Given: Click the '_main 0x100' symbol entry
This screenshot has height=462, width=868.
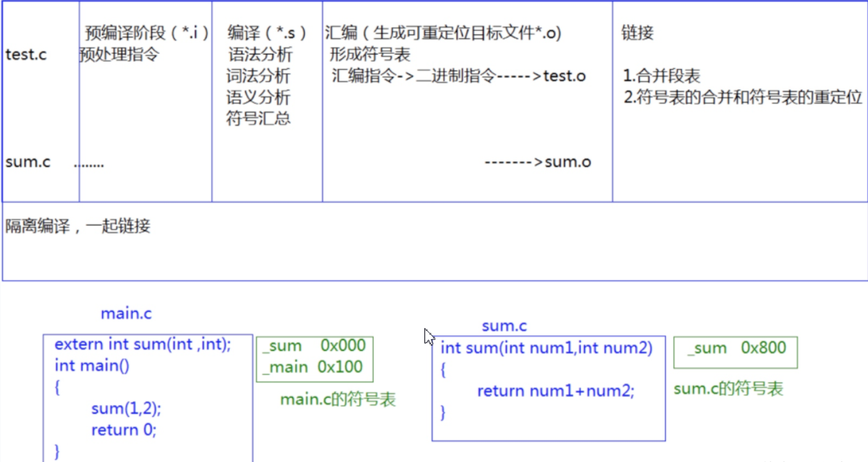Looking at the screenshot, I should click(x=313, y=367).
